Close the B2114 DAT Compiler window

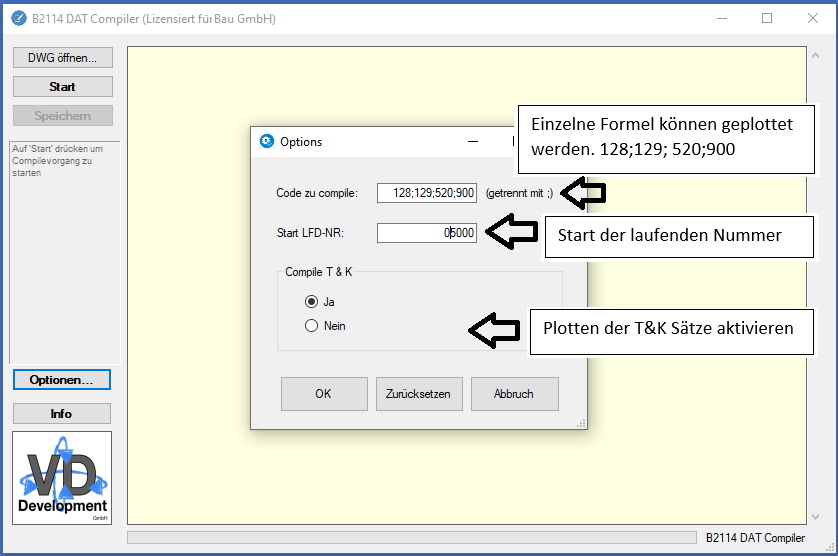[x=812, y=18]
